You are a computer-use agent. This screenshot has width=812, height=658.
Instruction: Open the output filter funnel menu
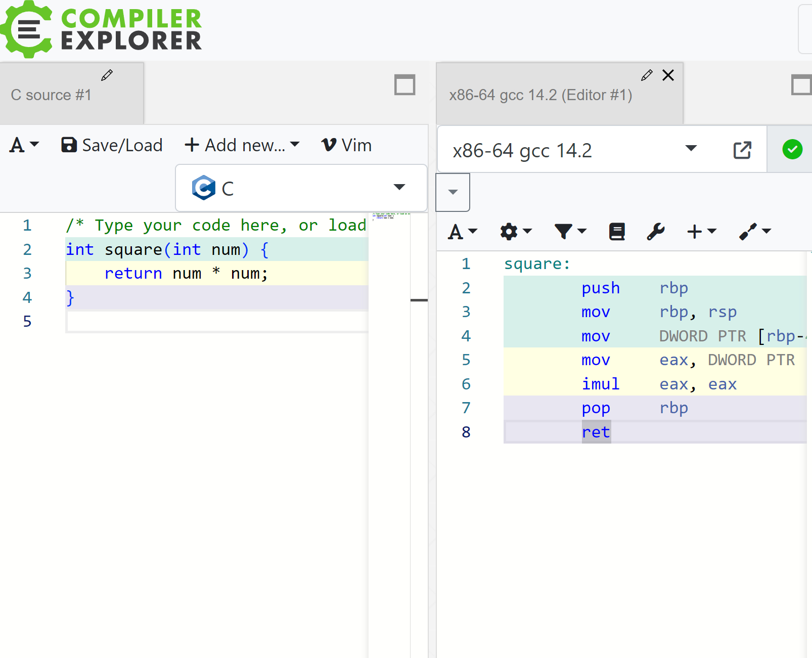[x=570, y=232]
